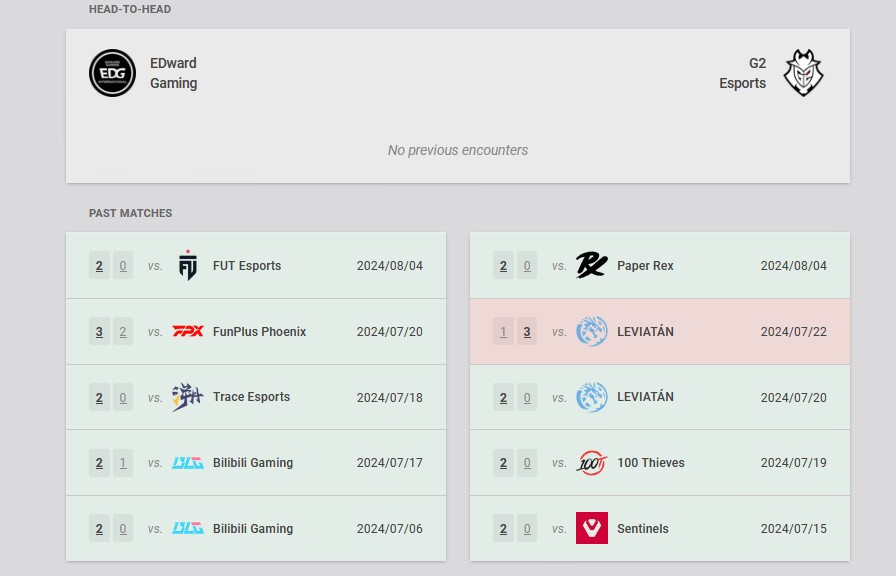Select the FunPlus Phoenix FPX logo
The image size is (896, 576).
coord(187,331)
